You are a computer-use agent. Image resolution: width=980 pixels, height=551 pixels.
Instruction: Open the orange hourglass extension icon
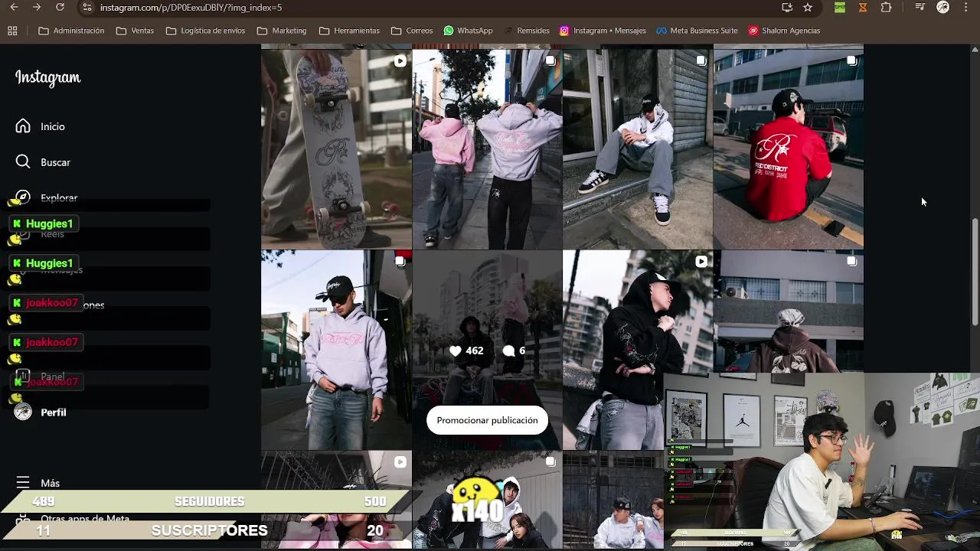pos(863,8)
